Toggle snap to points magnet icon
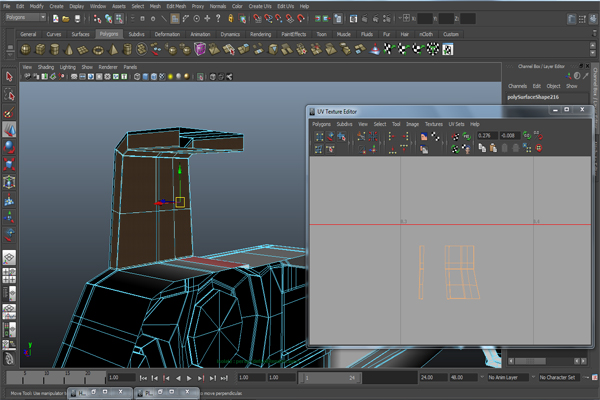 279,18
